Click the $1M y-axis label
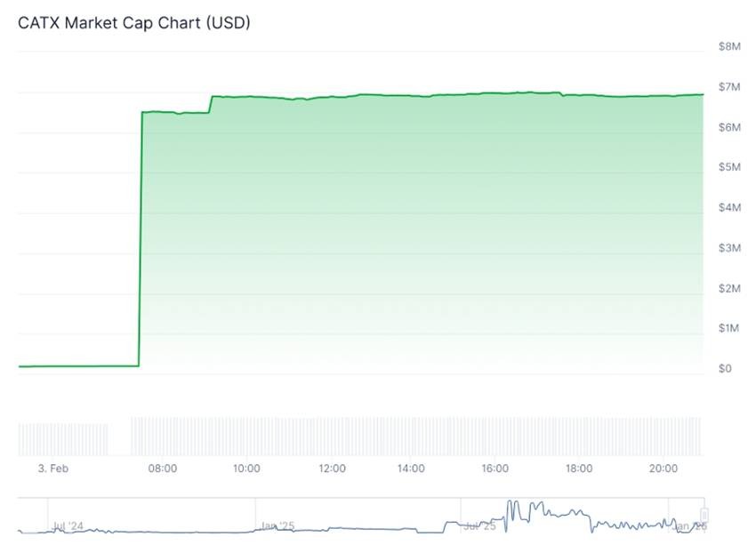The image size is (756, 553). coord(729,328)
